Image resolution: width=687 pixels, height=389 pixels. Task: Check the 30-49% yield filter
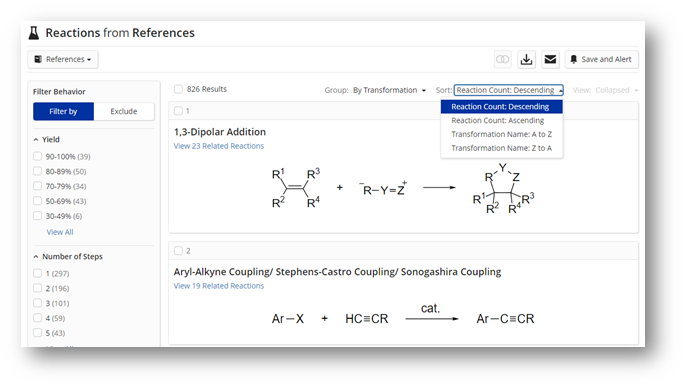[38, 216]
